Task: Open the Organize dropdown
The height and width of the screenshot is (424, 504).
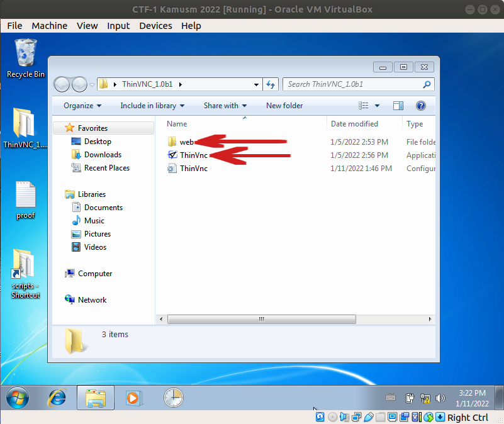Action: pyautogui.click(x=82, y=106)
